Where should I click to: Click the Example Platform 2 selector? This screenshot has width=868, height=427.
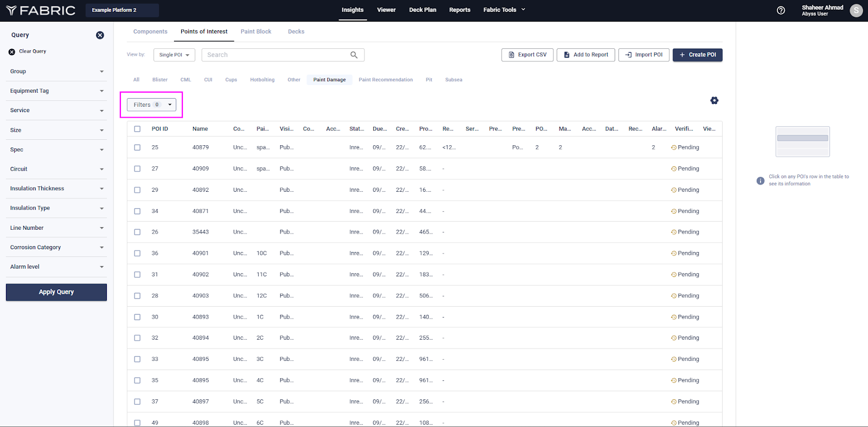(x=122, y=10)
